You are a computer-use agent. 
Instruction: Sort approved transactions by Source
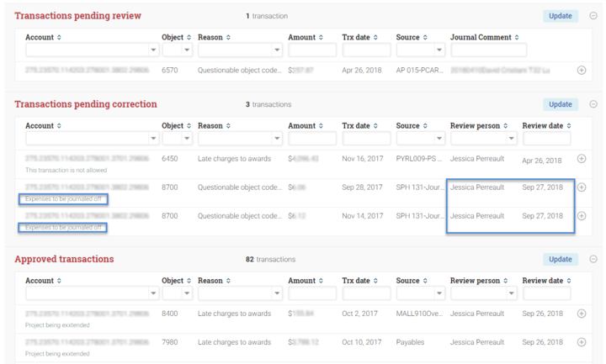pos(425,281)
